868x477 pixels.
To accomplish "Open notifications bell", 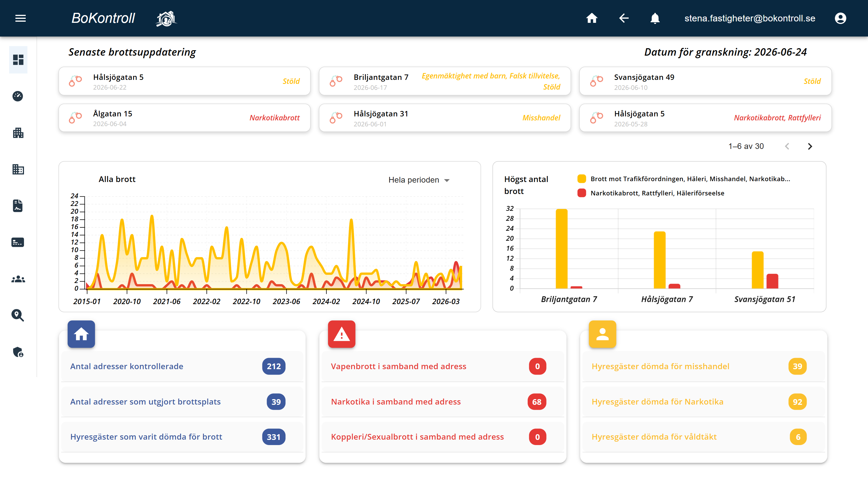I will click(655, 18).
